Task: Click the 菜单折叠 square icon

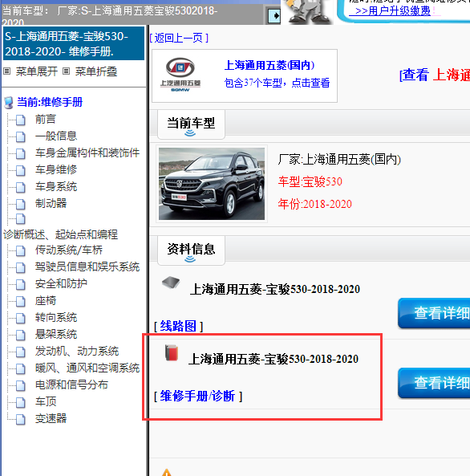Action: [x=66, y=71]
